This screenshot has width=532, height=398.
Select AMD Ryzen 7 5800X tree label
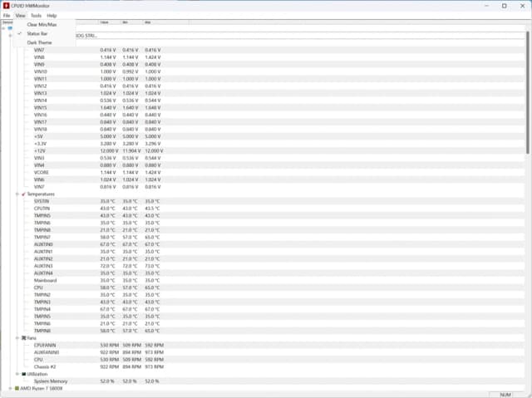pyautogui.click(x=41, y=389)
